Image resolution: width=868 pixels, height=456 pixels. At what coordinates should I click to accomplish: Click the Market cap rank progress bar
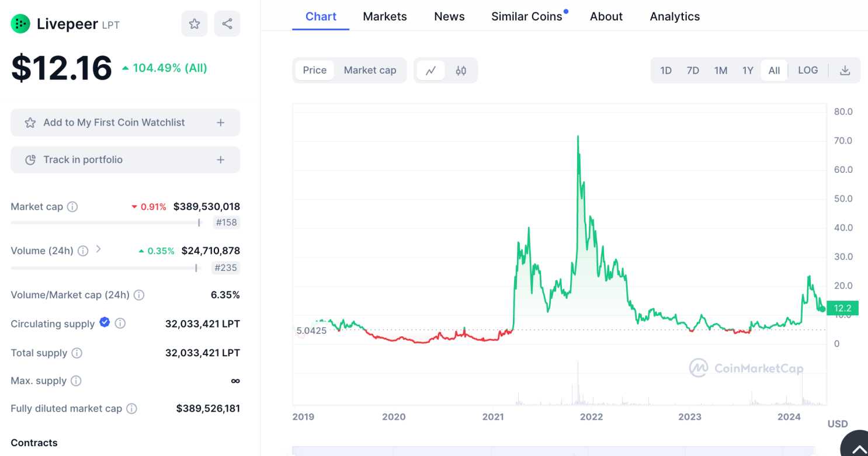(106, 222)
